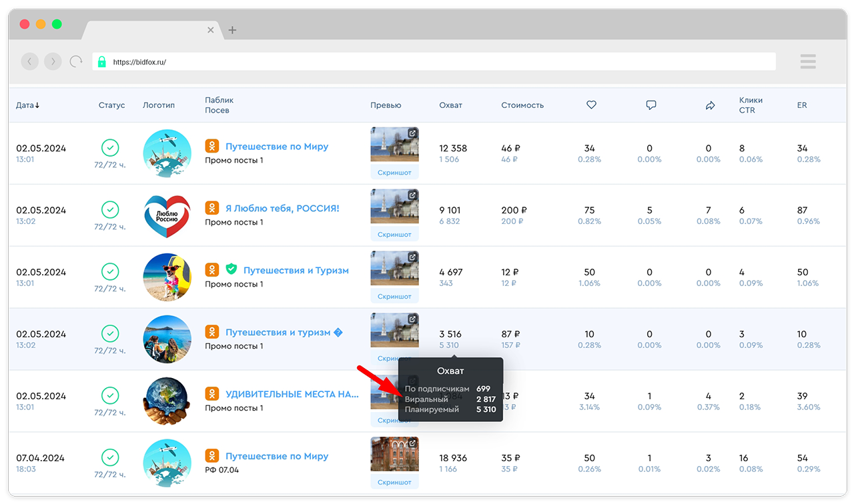Click status checkmark in УДИВИТЕЛЬНЫЕ МЕСТА row
The width and height of the screenshot is (854, 504).
pos(110,396)
